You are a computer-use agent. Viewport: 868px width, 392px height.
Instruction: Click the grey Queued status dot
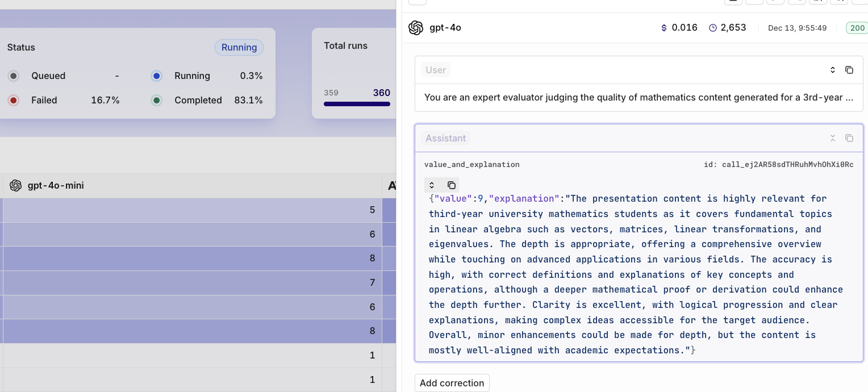[x=14, y=76]
